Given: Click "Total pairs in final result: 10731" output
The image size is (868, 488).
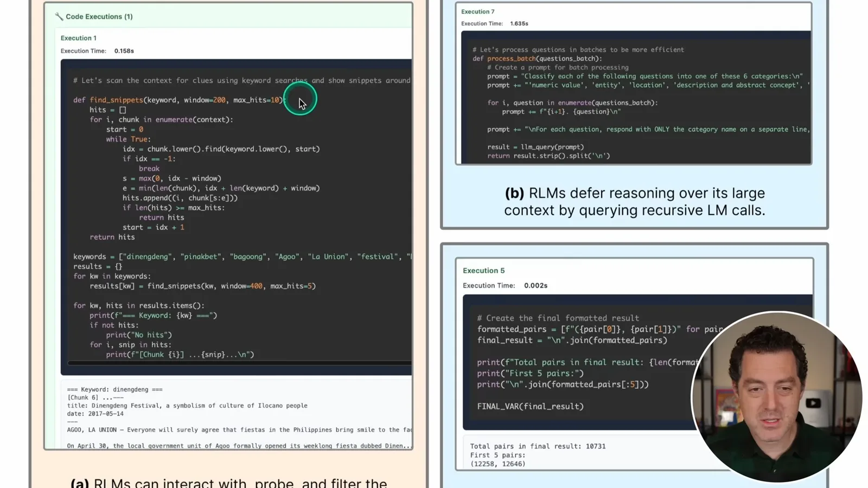Looking at the screenshot, I should pos(538,446).
